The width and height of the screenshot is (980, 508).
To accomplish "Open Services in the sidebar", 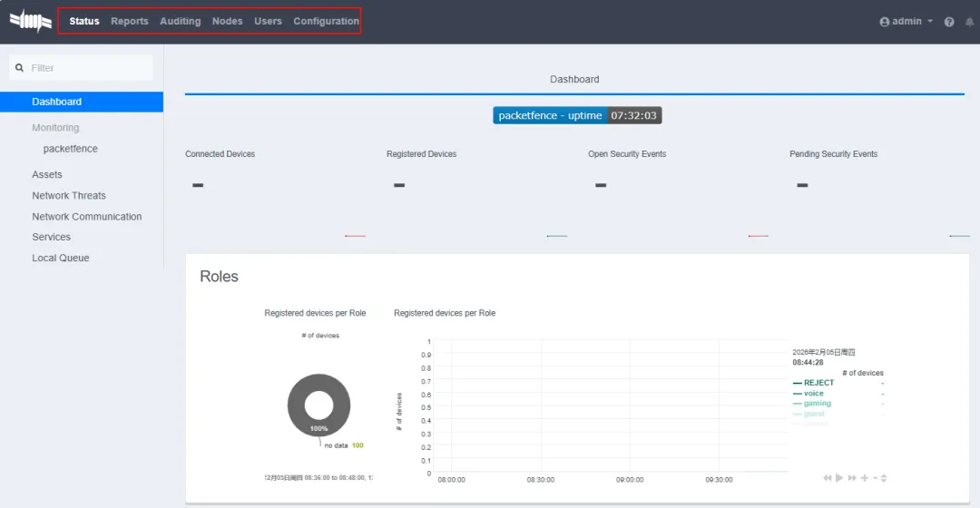I will click(51, 237).
